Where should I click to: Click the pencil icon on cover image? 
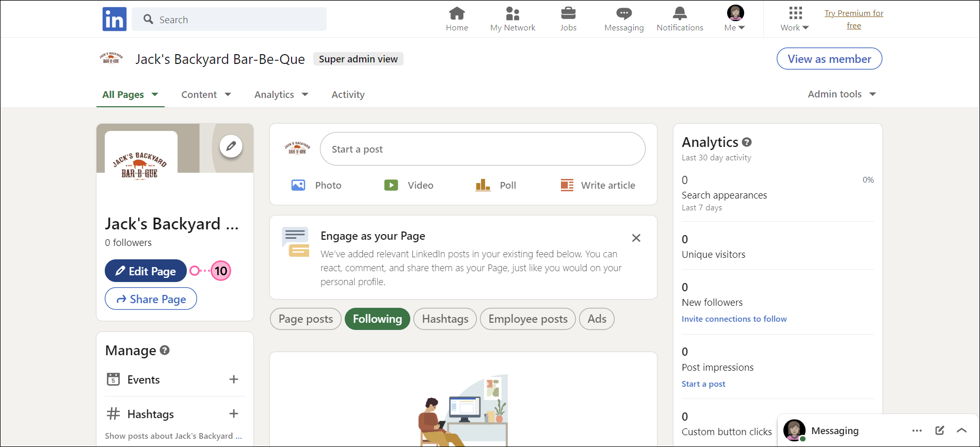pyautogui.click(x=231, y=146)
